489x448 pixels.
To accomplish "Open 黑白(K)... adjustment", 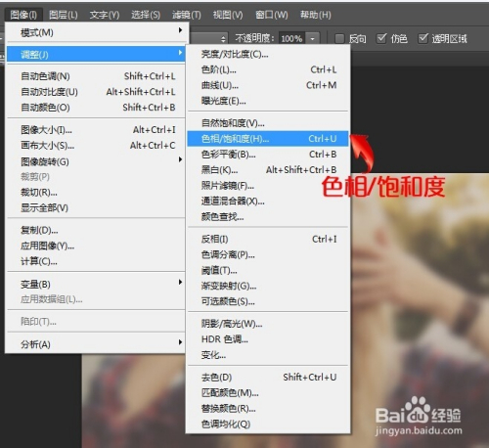I will (268, 170).
